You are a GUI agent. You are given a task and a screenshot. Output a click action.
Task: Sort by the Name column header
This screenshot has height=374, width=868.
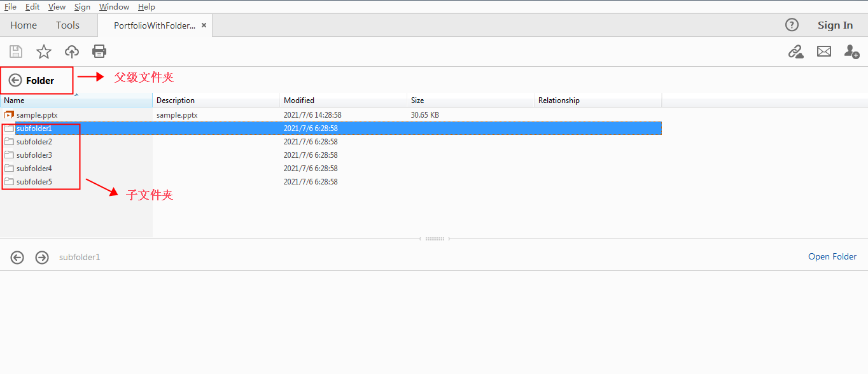click(x=76, y=100)
